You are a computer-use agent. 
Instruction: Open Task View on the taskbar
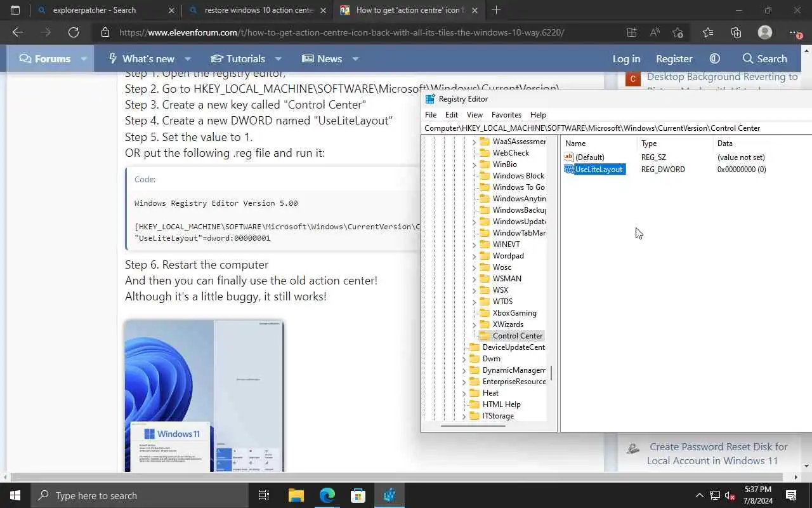pos(264,495)
